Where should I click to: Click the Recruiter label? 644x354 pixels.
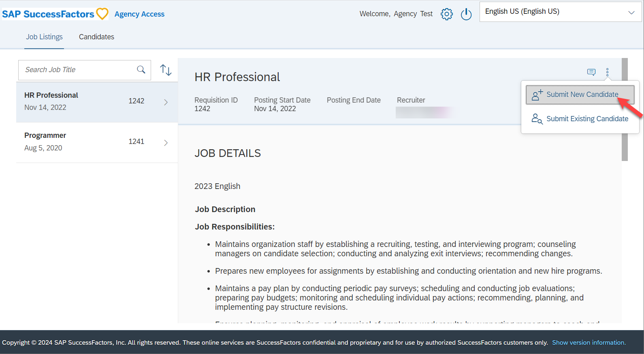coord(411,100)
